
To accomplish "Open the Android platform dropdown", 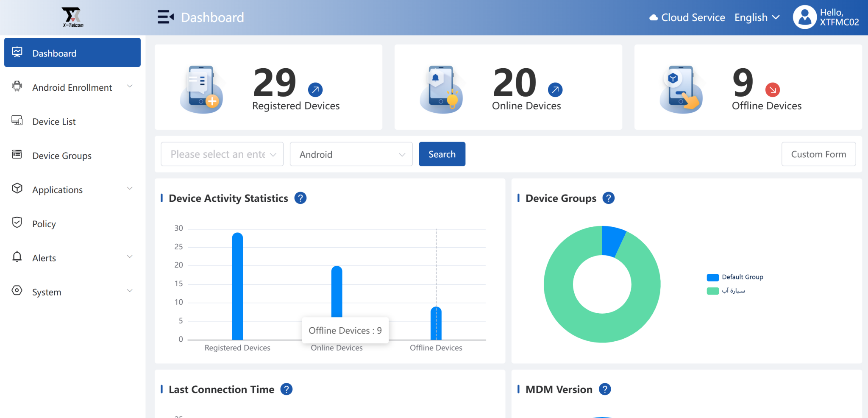I will click(351, 154).
